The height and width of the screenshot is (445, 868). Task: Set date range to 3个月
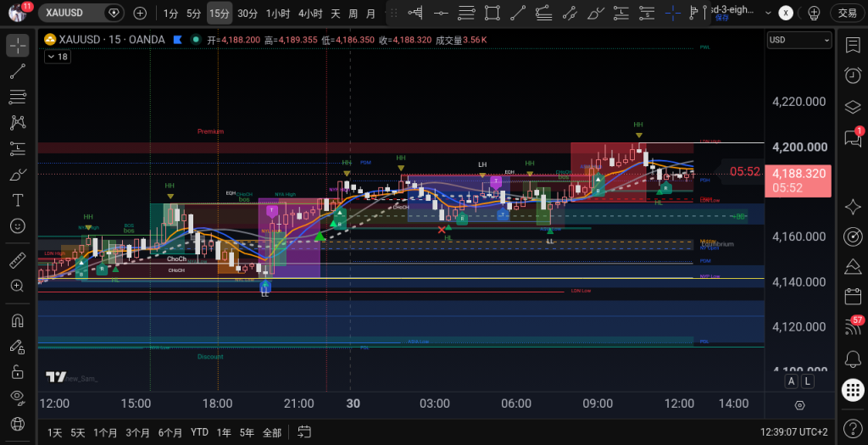point(137,432)
